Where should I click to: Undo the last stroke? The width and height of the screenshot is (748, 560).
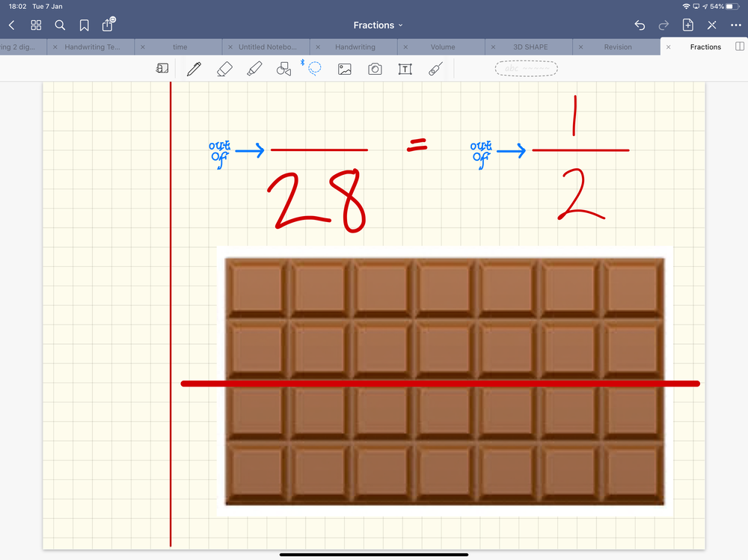(x=640, y=25)
